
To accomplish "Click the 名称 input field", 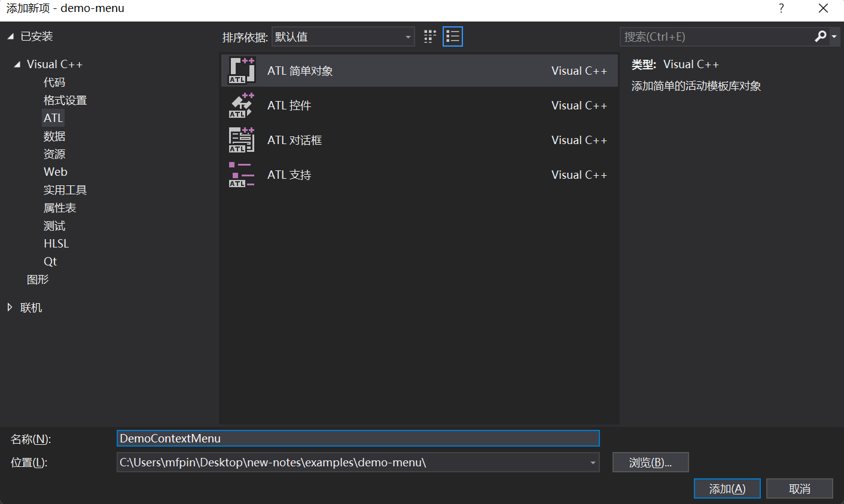I will coord(358,438).
